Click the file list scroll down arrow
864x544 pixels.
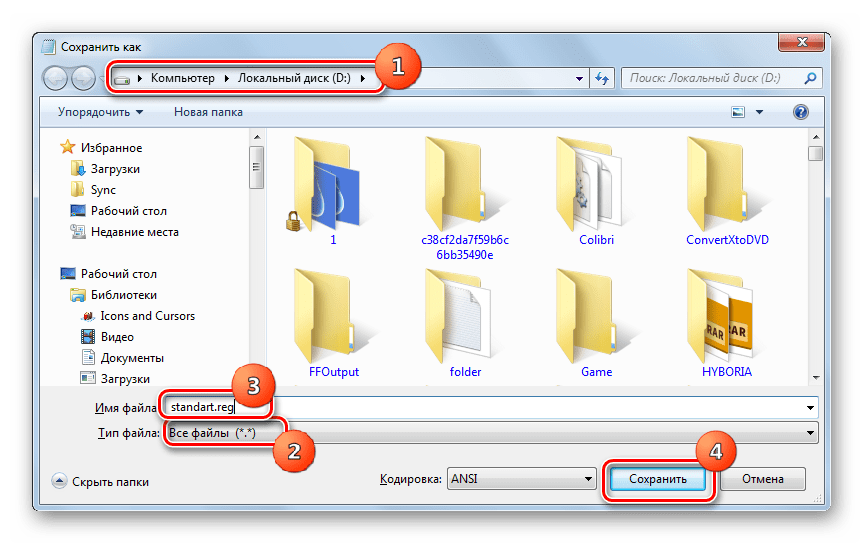[x=816, y=378]
